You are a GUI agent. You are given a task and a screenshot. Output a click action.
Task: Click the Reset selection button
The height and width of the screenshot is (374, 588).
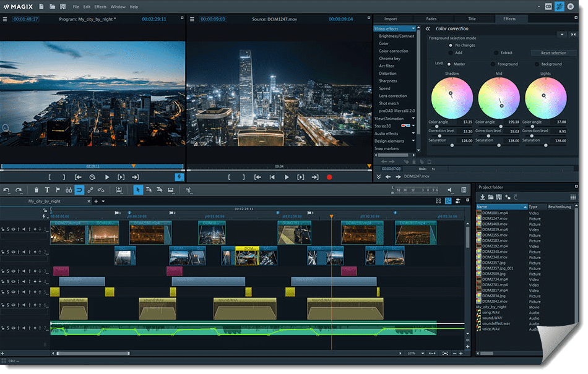[553, 53]
